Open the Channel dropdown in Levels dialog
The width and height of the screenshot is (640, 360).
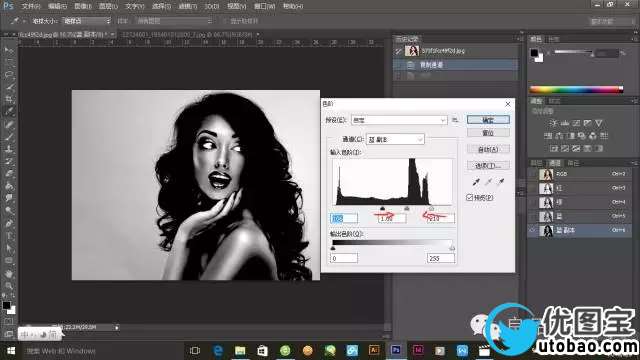[x=395, y=139]
